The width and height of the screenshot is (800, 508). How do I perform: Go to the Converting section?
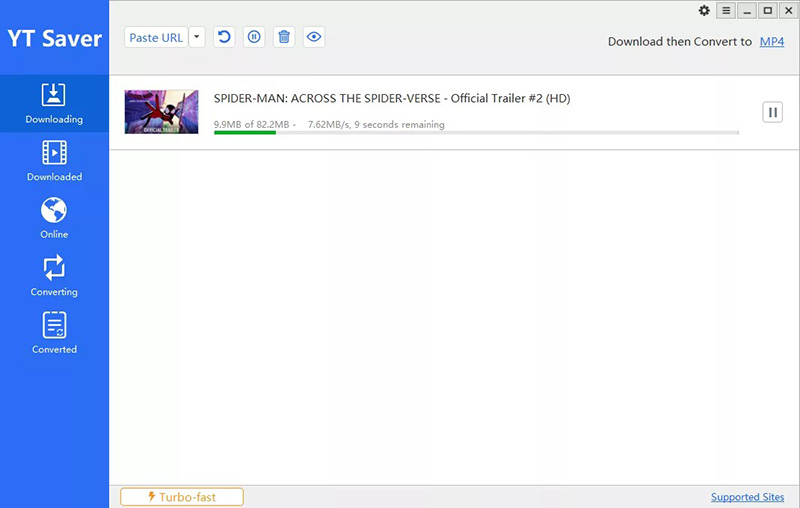54,276
